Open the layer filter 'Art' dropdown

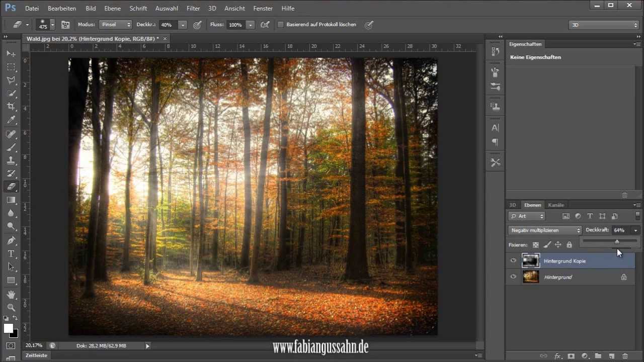pos(526,216)
